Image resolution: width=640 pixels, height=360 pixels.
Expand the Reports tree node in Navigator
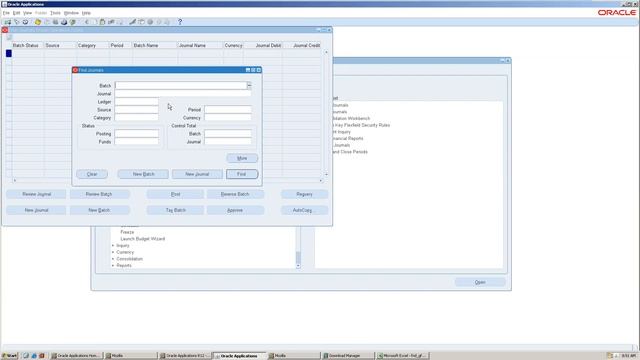pyautogui.click(x=113, y=266)
